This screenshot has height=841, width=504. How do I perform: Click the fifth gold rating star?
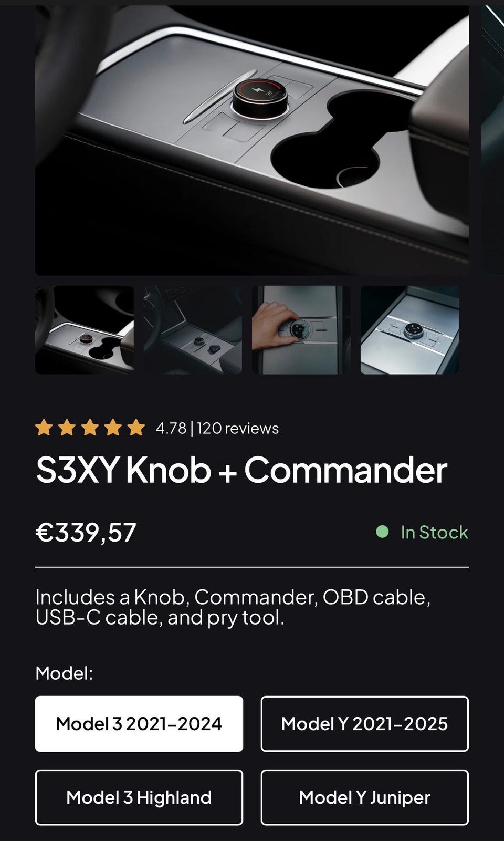[136, 428]
